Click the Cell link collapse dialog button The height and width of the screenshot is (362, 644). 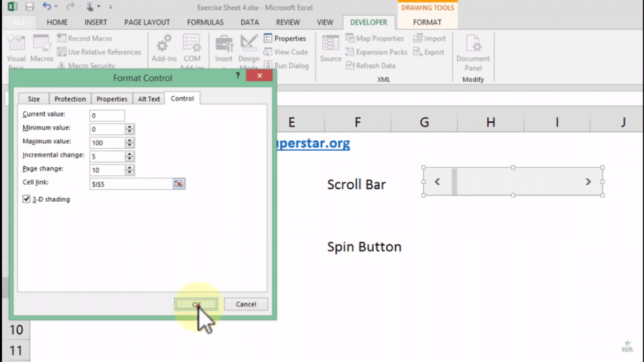[179, 183]
